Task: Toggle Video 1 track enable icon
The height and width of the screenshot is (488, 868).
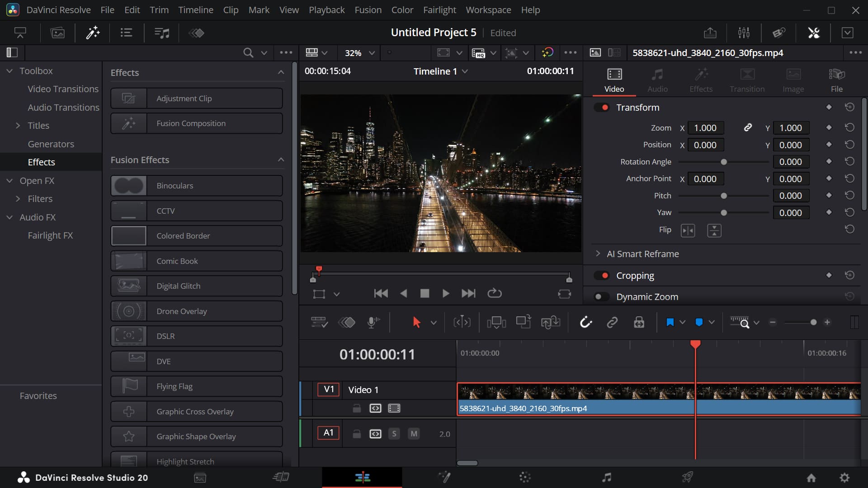Action: (x=394, y=408)
